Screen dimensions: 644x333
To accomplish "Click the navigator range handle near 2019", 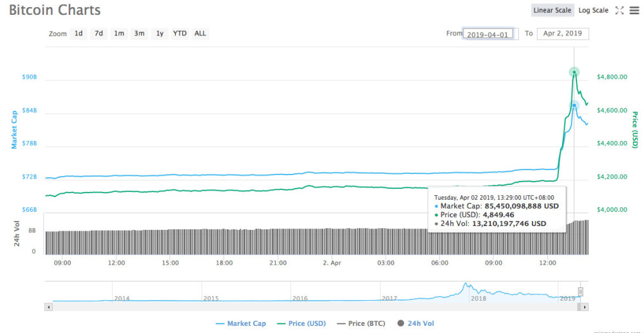I will click(581, 292).
